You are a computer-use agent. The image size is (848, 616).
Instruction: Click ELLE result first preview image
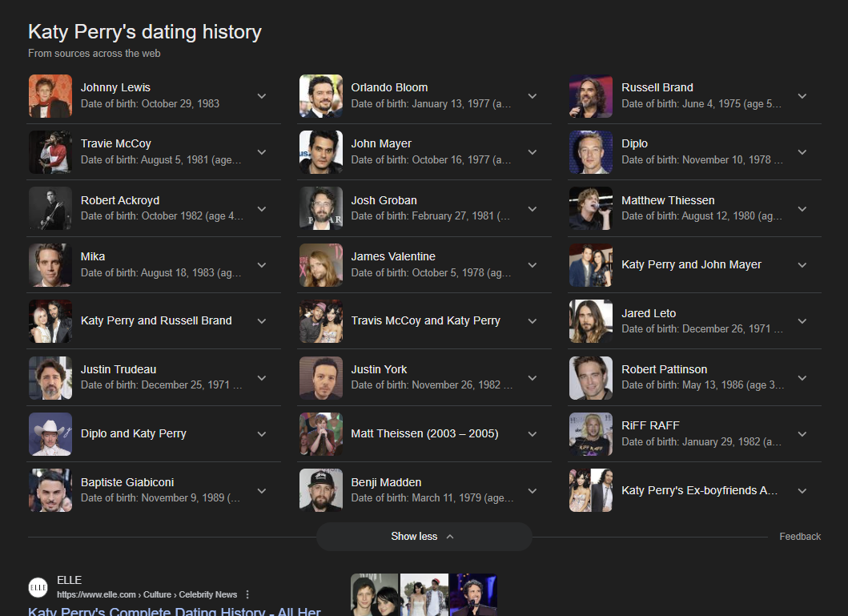pos(374,595)
